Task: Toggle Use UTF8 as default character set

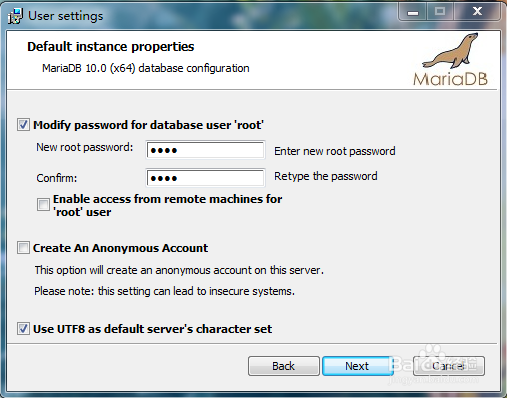Action: pos(23,329)
